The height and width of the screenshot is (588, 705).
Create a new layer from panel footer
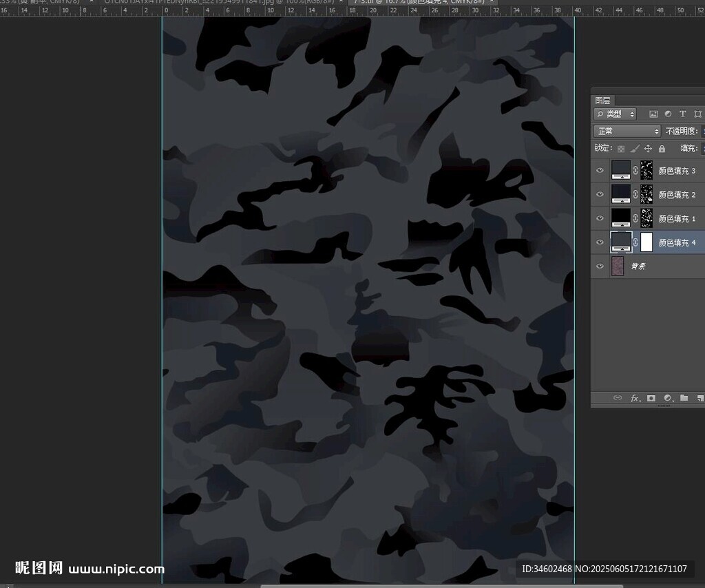[x=700, y=398]
